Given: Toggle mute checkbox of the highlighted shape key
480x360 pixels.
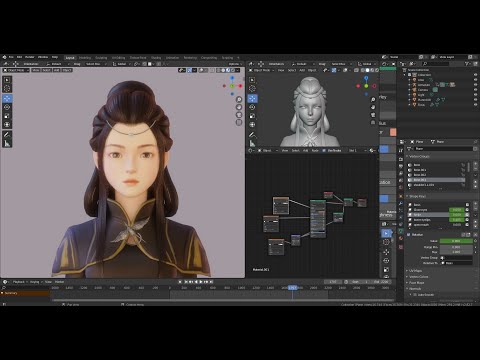Looking at the screenshot, I should [x=467, y=215].
